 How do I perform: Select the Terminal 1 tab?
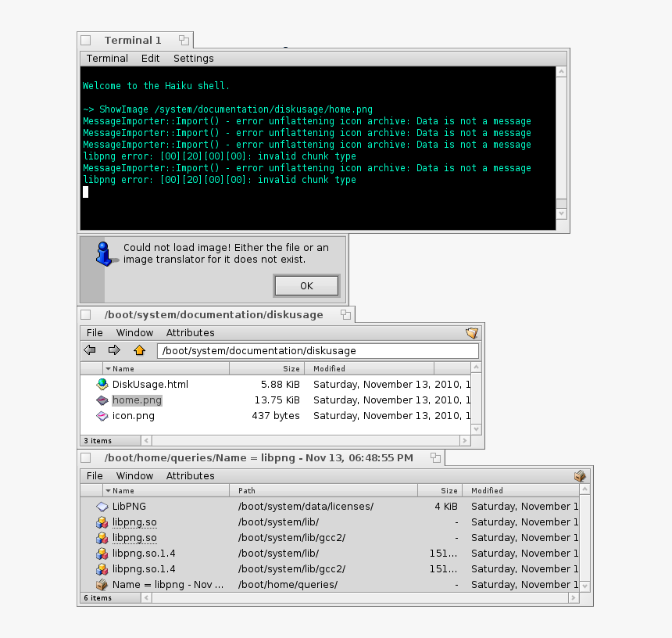pos(134,40)
